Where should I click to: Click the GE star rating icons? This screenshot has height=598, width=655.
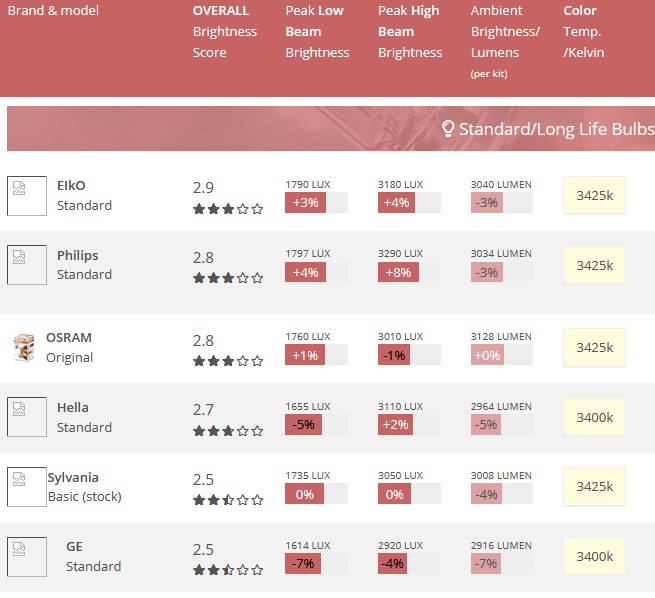point(228,570)
